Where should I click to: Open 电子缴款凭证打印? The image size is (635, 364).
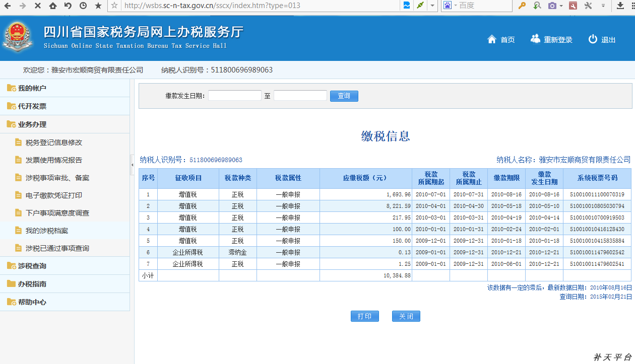point(54,195)
